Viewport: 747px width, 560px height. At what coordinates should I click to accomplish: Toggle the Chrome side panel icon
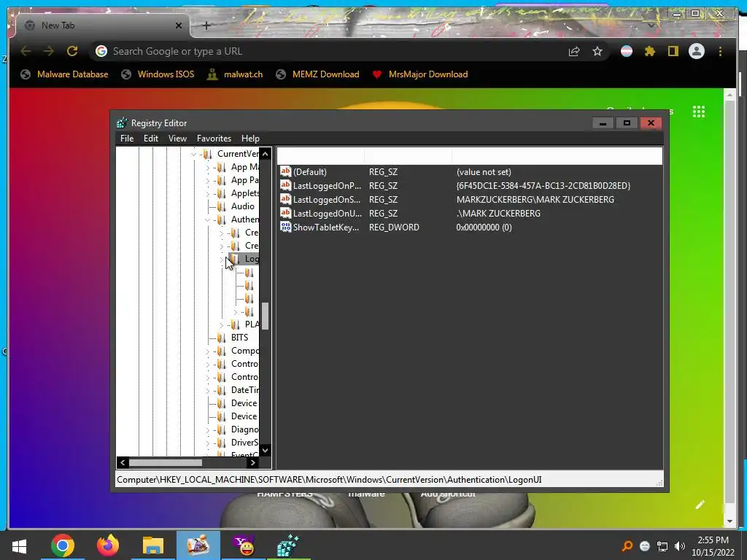(673, 51)
